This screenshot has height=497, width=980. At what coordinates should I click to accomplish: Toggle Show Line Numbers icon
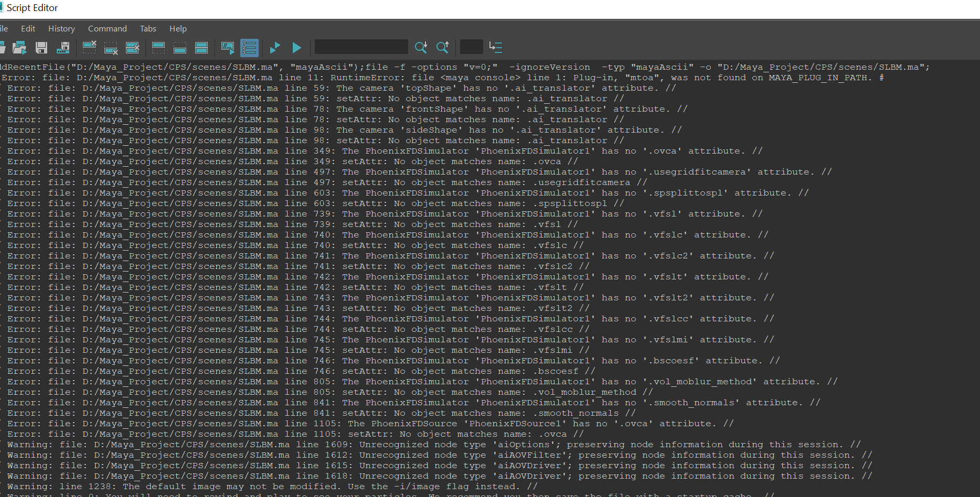click(249, 48)
